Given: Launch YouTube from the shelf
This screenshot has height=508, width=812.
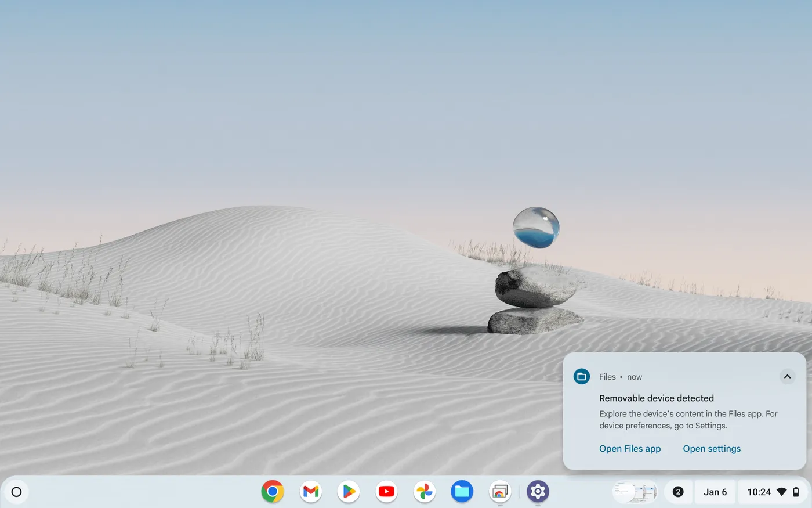Looking at the screenshot, I should (386, 492).
